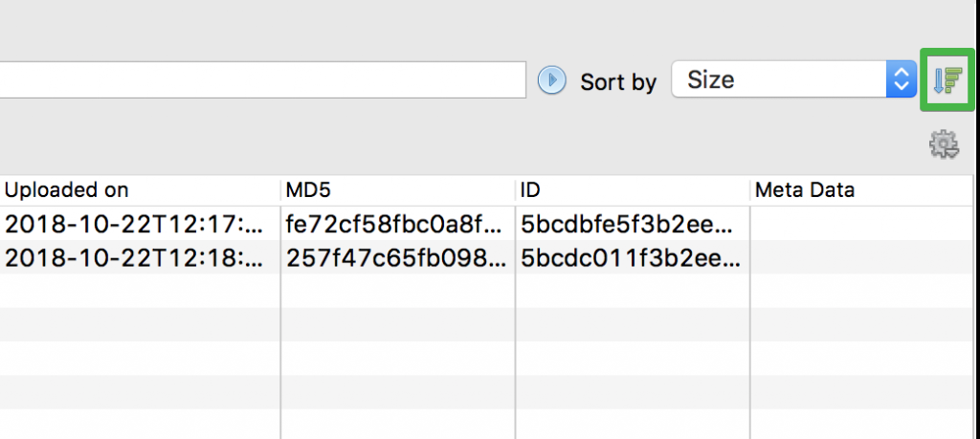Click MD5 value starting with fe72cf58

click(392, 225)
